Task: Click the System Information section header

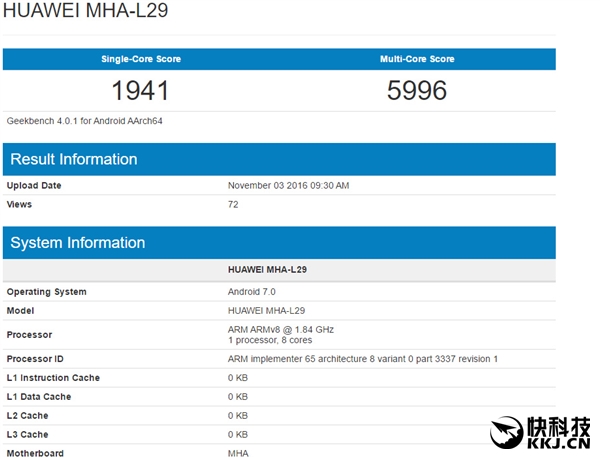Action: point(78,243)
